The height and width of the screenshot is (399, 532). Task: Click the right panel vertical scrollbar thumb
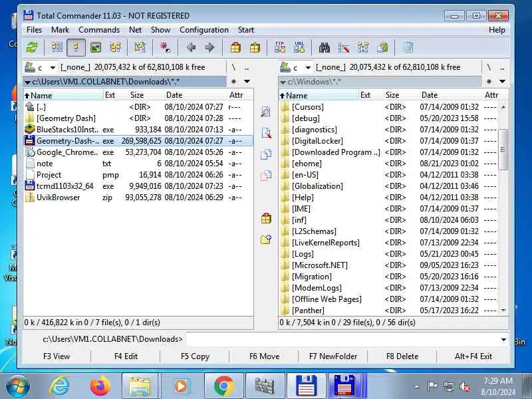503,149
